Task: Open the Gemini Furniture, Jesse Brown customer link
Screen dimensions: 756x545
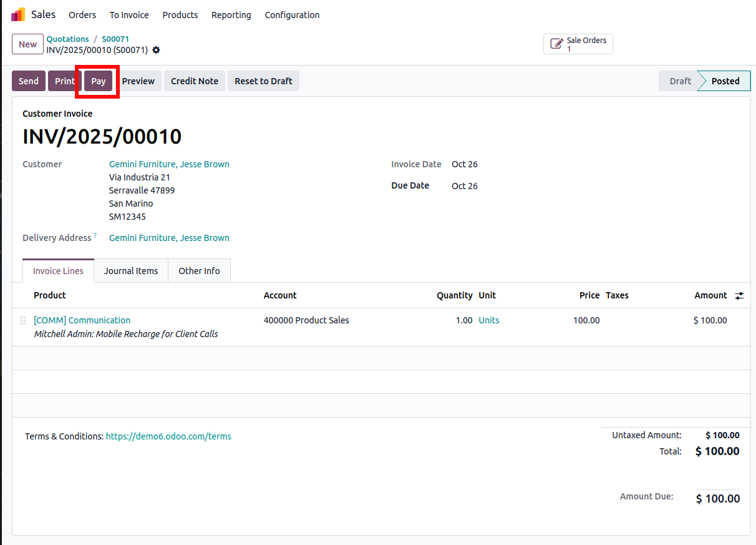Action: [x=169, y=164]
